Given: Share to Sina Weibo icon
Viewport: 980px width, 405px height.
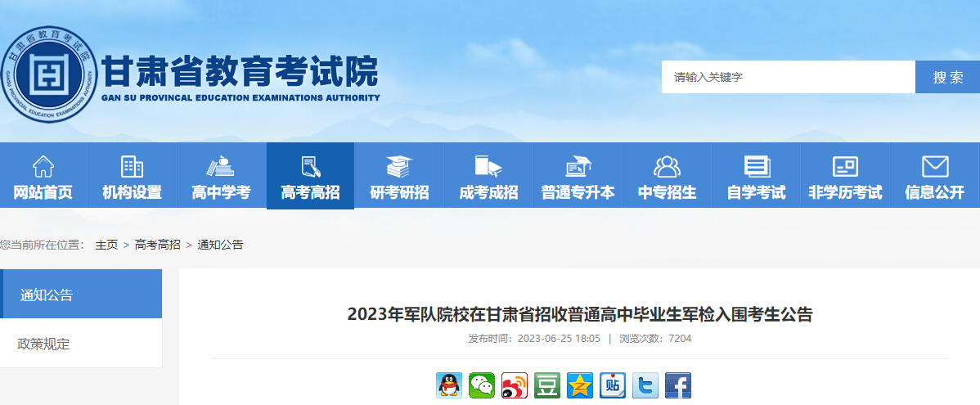Looking at the screenshot, I should pyautogui.click(x=515, y=385).
